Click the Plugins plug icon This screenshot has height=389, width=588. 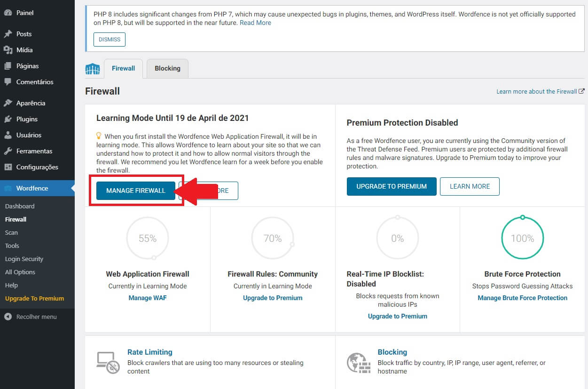tap(8, 119)
